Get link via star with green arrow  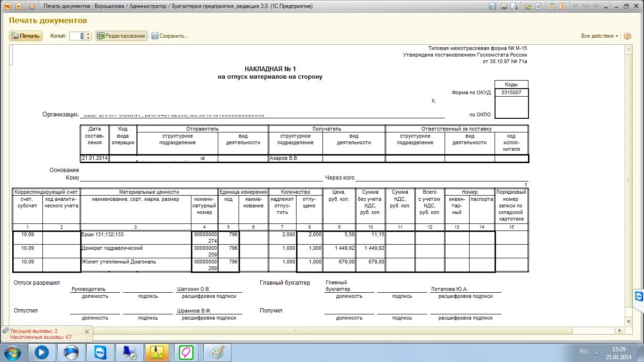[528, 6]
